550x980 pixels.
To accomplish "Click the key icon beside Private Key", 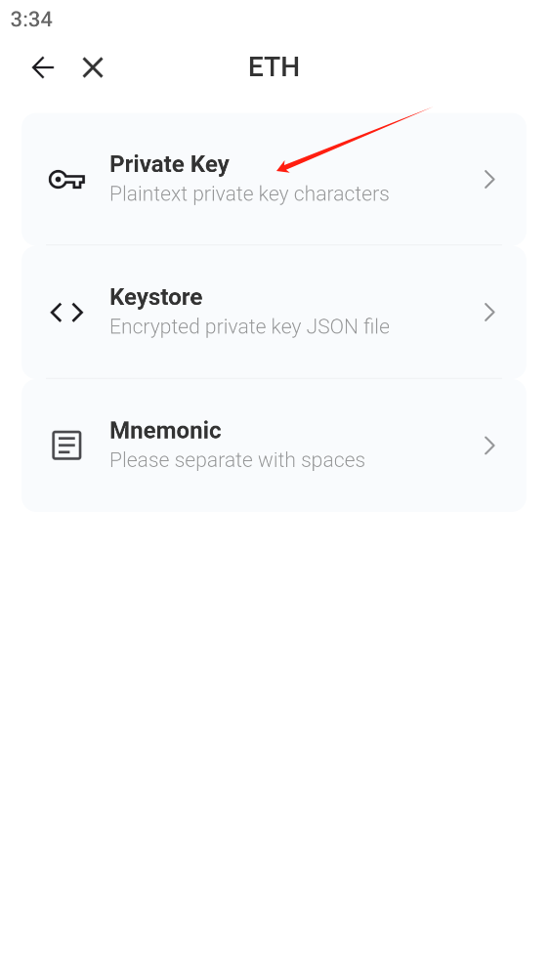I will [x=66, y=180].
